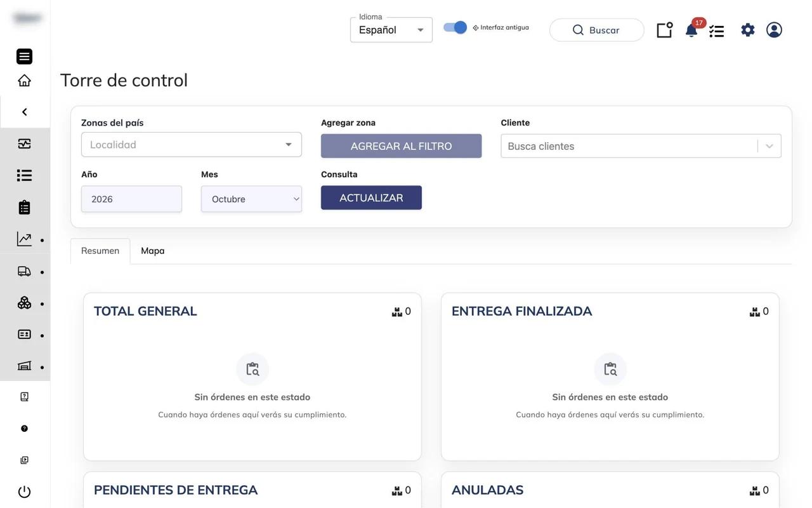Click the TOTAL GENERAL card title
The width and height of the screenshot is (812, 508).
tap(145, 311)
